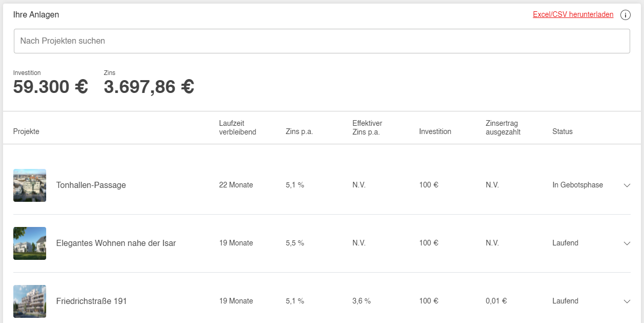
Task: Expand the Friedrichstraße 191 row chevron
Action: 627,301
